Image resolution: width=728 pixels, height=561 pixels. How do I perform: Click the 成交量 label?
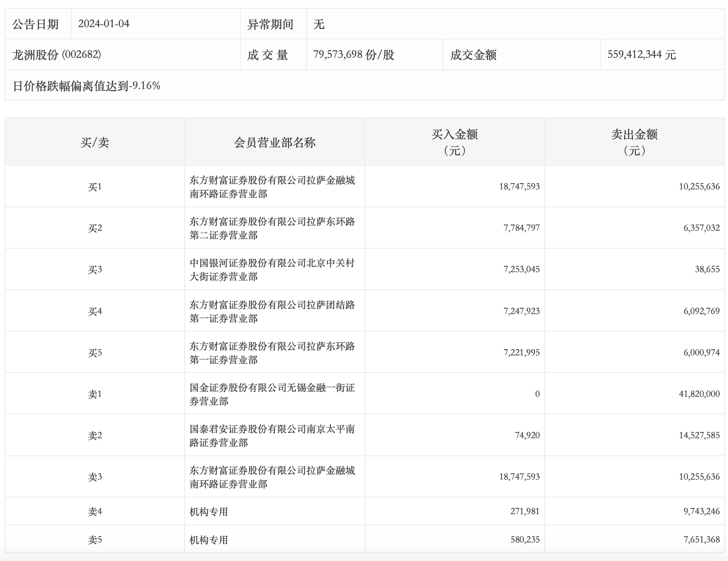[x=268, y=55]
